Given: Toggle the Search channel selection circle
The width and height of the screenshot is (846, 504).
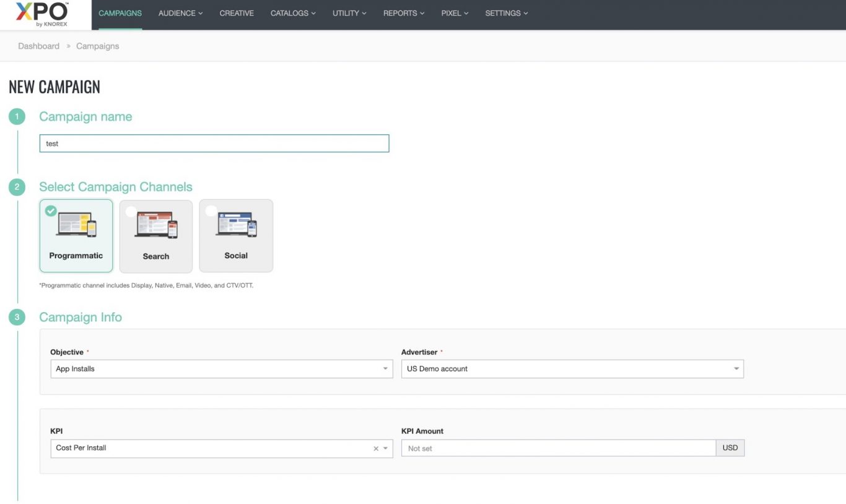Looking at the screenshot, I should tap(130, 211).
